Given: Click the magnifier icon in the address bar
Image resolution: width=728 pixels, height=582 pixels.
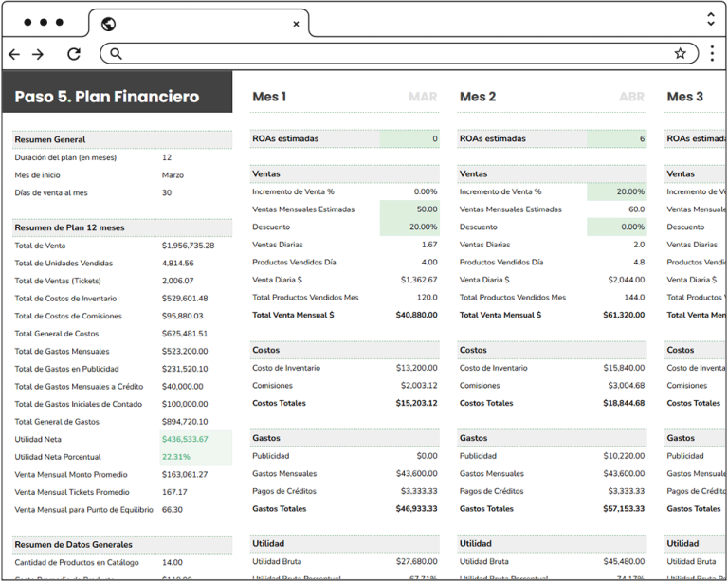Looking at the screenshot, I should click(x=116, y=54).
